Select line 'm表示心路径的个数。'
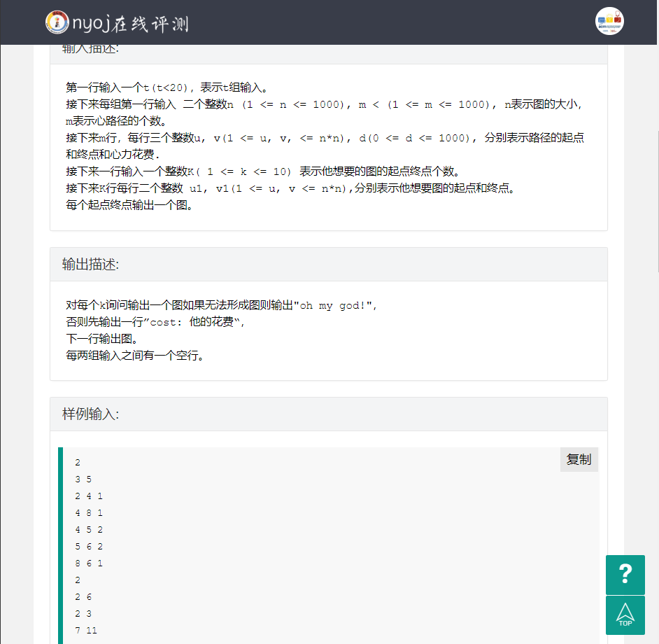Screen dimensions: 659x644 (x=116, y=121)
